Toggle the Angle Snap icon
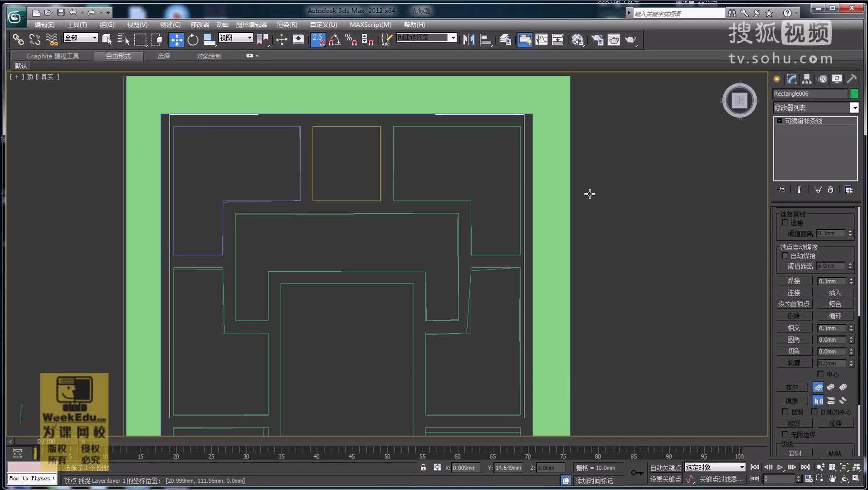868x490 pixels. [x=335, y=40]
